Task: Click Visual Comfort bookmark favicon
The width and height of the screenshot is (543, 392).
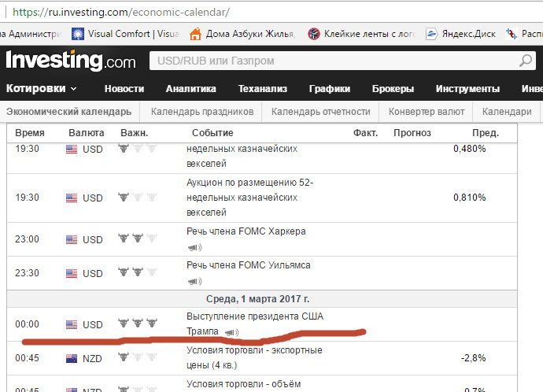Action: click(78, 34)
